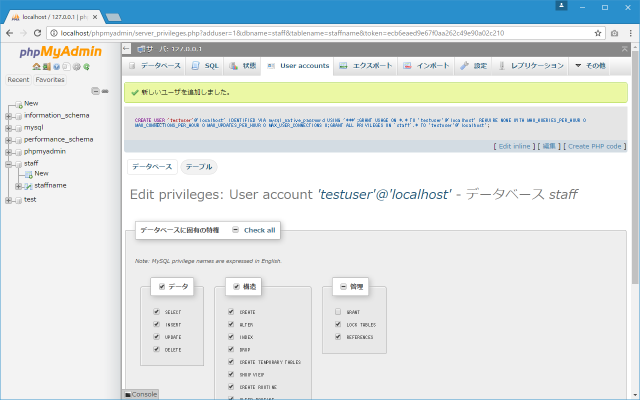Click the Edit inline link
This screenshot has height=400, width=640.
click(x=514, y=146)
